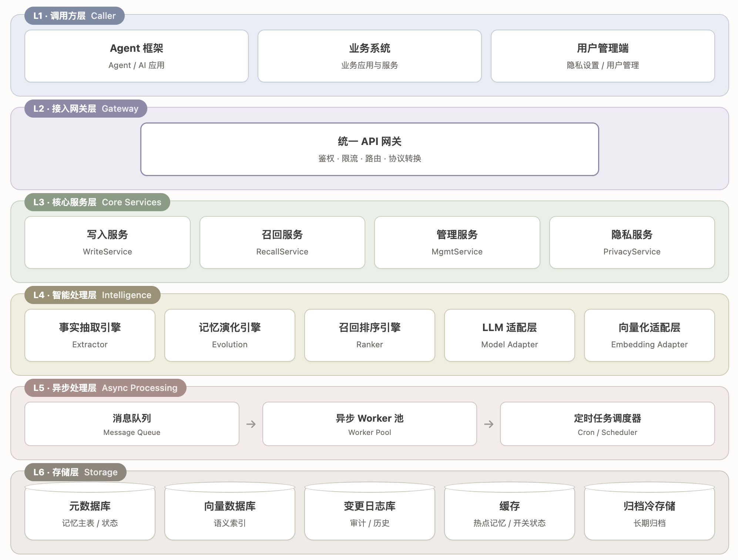Click the L6 存储层 Storage label
This screenshot has height=560, width=738.
pyautogui.click(x=76, y=472)
